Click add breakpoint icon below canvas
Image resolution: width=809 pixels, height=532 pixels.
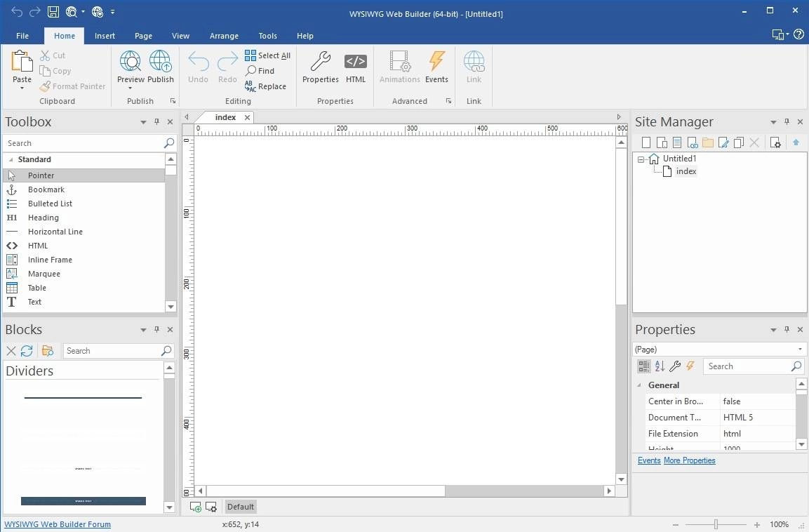point(196,507)
